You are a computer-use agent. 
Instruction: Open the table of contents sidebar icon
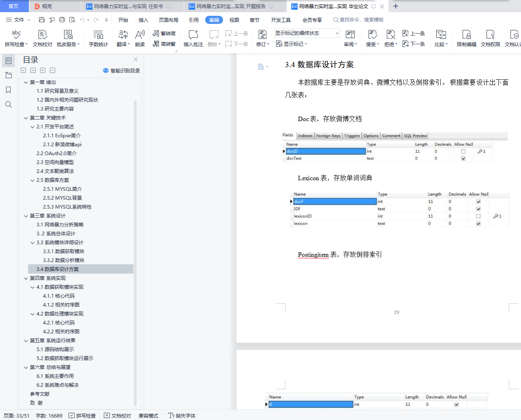tap(8, 61)
